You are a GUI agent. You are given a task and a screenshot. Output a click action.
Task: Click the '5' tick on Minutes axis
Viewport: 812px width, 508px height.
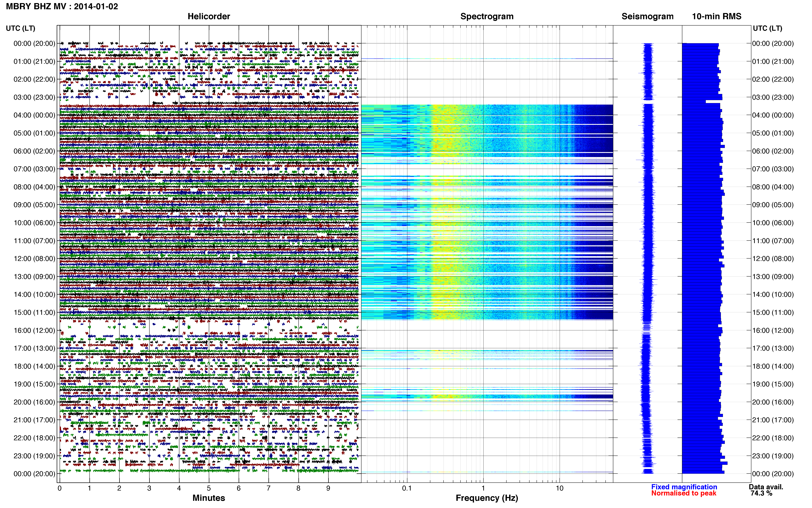pyautogui.click(x=209, y=488)
